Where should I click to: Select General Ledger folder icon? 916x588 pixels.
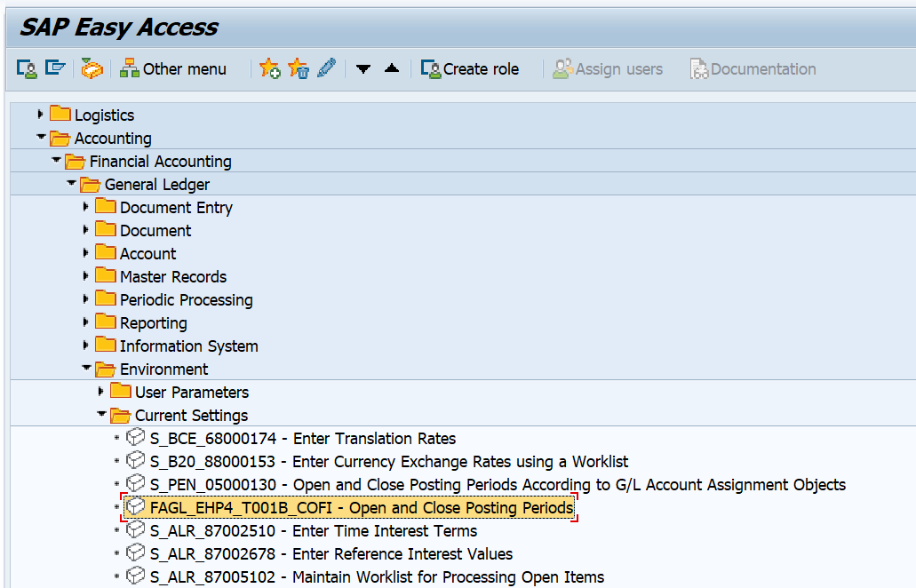click(x=91, y=184)
